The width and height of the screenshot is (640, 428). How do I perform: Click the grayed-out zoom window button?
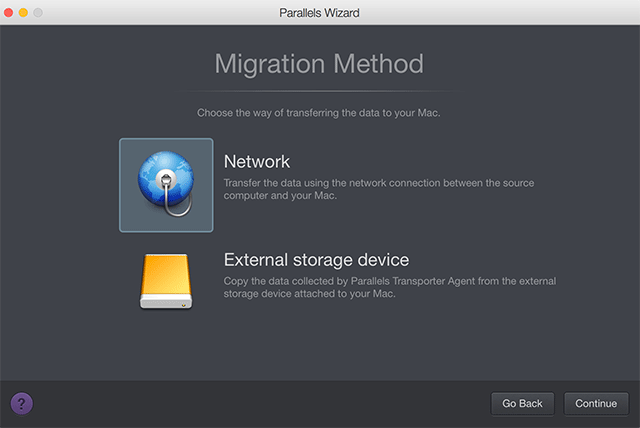(38, 13)
